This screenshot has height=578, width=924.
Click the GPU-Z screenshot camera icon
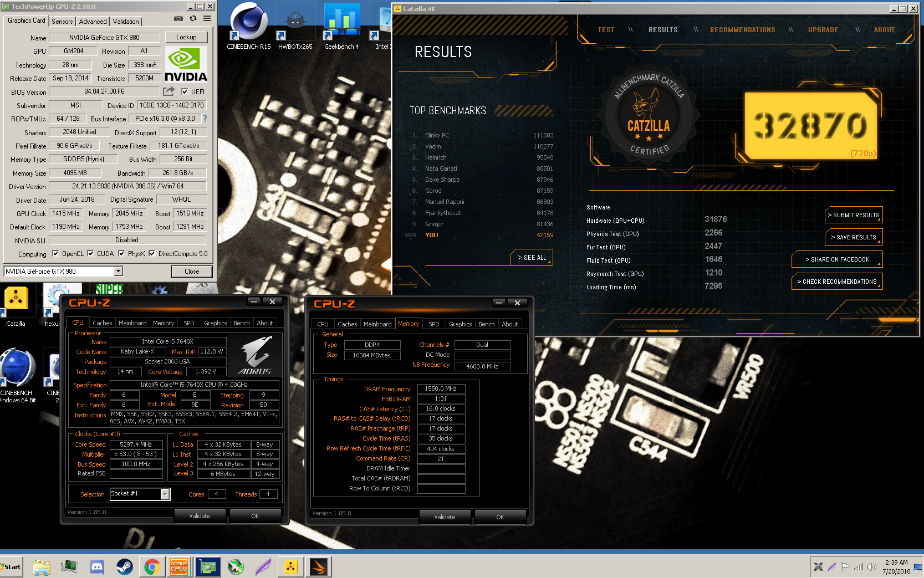(x=178, y=18)
